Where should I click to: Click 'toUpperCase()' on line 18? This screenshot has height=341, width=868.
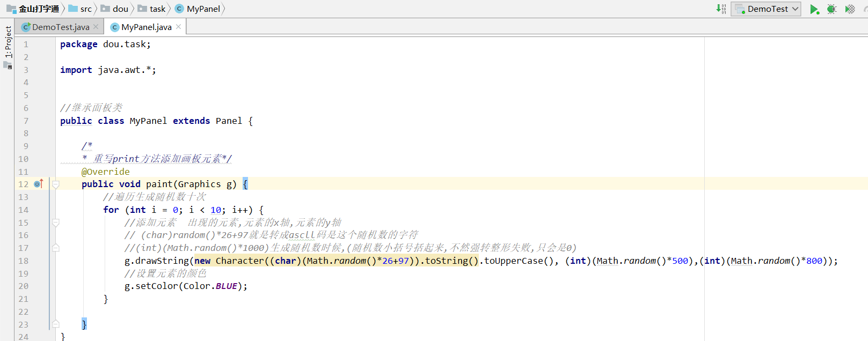tap(519, 261)
